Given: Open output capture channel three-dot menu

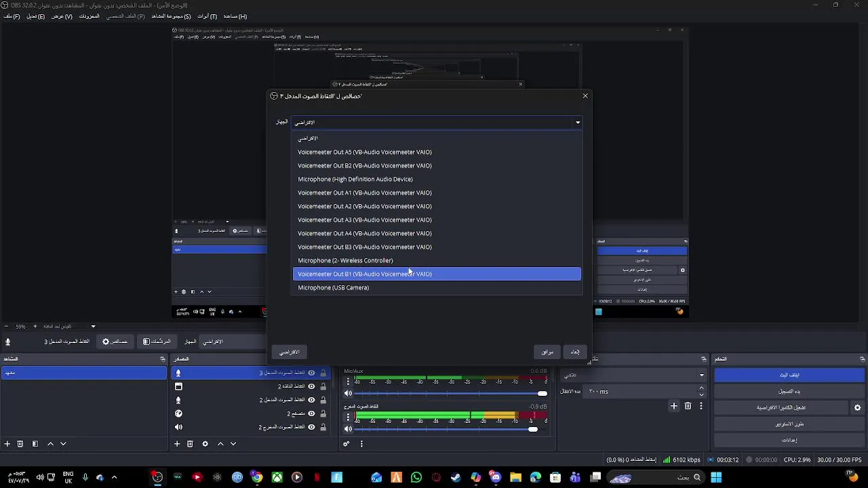Looking at the screenshot, I should pyautogui.click(x=348, y=416).
